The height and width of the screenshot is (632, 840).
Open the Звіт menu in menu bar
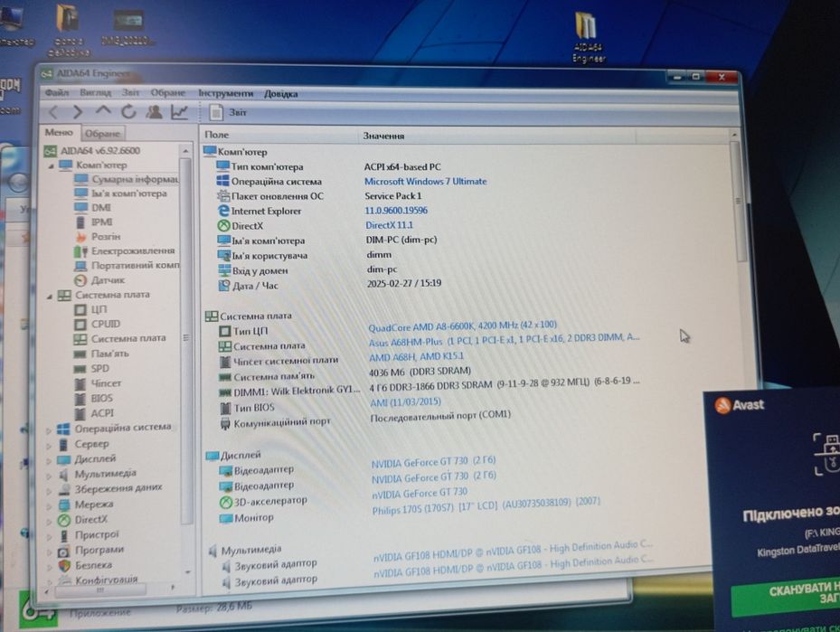[130, 92]
